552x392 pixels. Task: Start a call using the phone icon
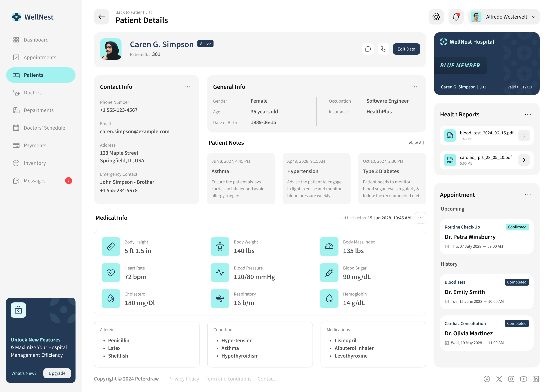[x=383, y=49]
